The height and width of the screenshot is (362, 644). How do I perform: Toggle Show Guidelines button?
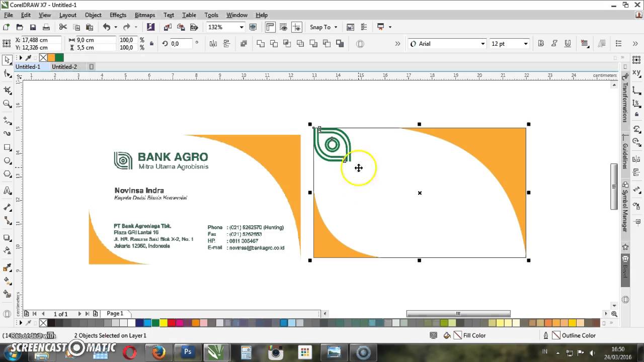(297, 27)
